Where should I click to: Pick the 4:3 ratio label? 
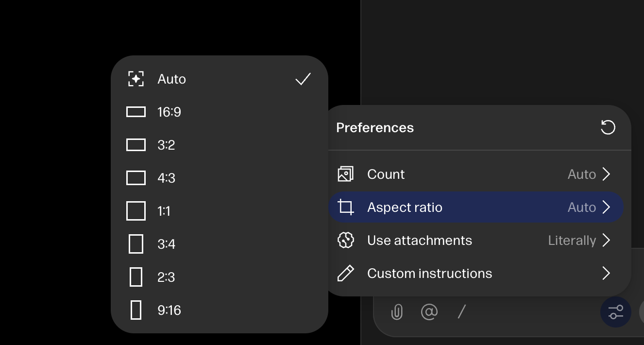click(167, 178)
